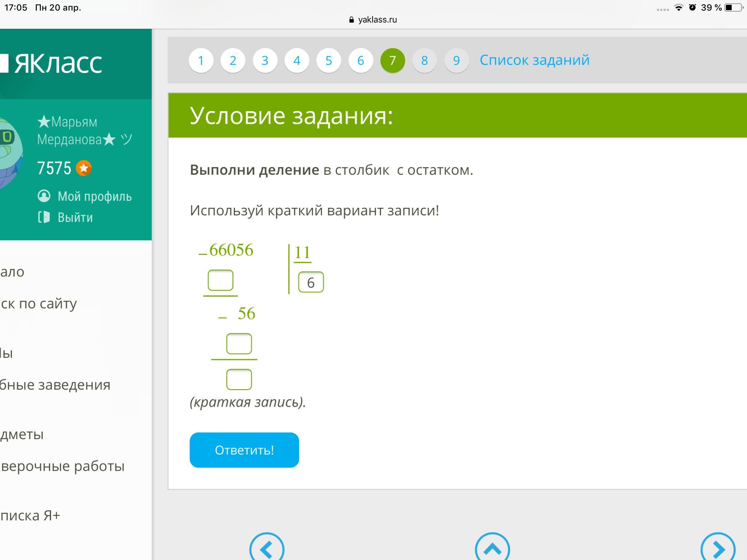
Task: Click the empty box under 66056
Action: click(220, 280)
